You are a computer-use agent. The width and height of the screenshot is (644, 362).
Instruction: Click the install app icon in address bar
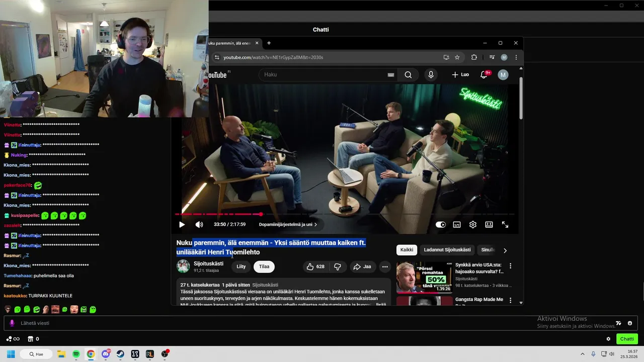pos(446,57)
